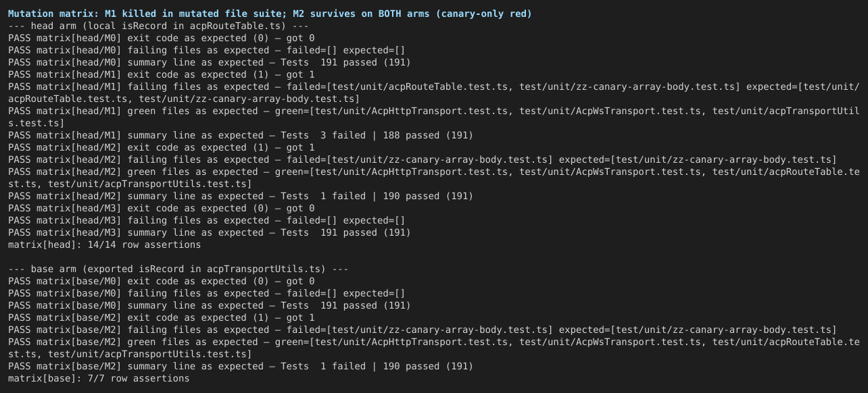
Task: Click the 'matrix[head]: 14/14 row assertions' line
Action: [105, 245]
